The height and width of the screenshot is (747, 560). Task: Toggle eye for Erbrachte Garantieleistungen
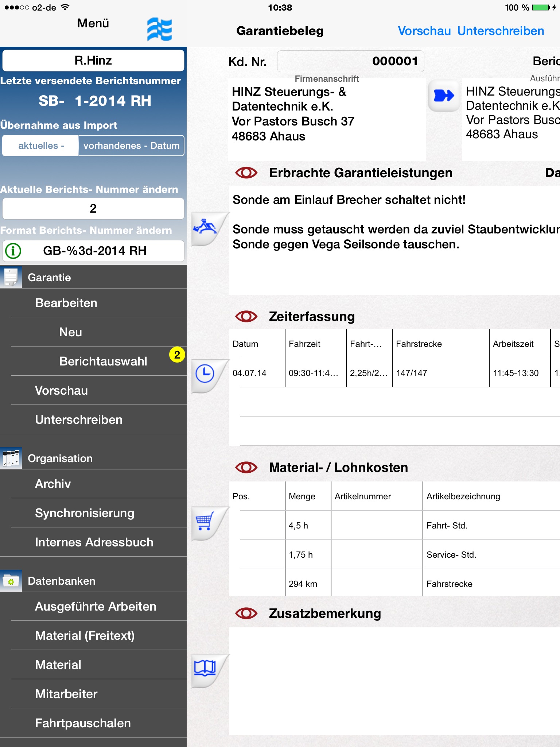246,173
